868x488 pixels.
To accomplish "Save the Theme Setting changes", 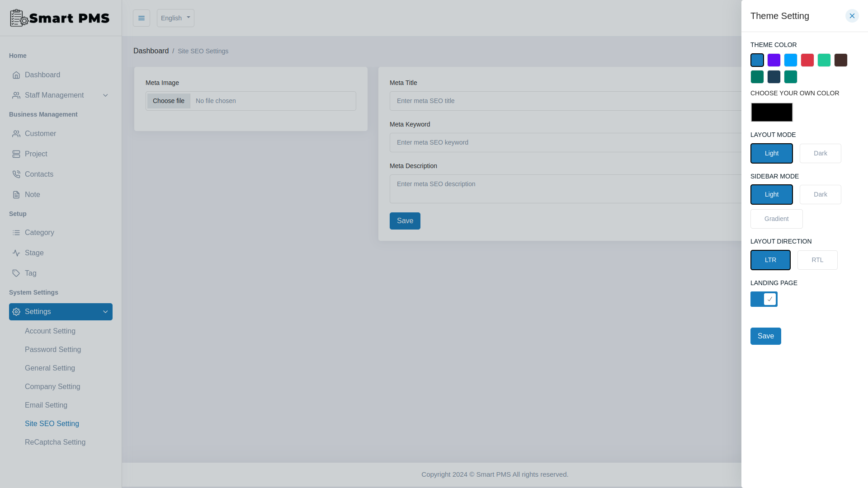I will pyautogui.click(x=765, y=336).
